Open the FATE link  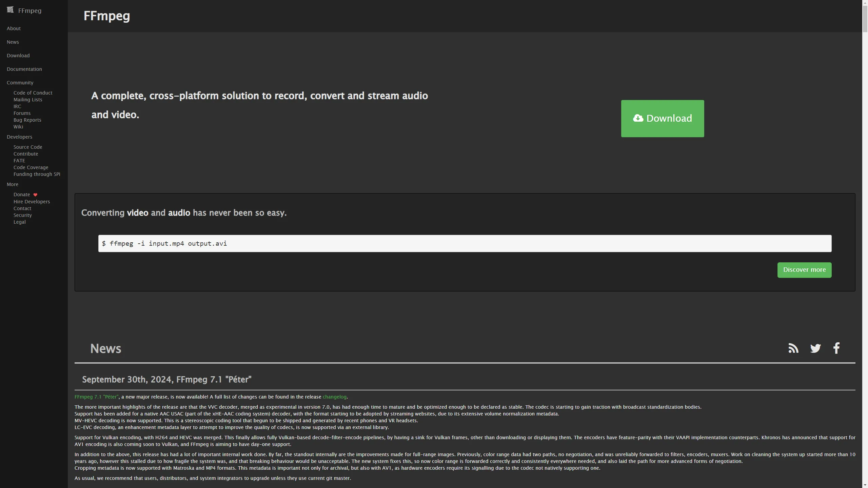(x=19, y=161)
